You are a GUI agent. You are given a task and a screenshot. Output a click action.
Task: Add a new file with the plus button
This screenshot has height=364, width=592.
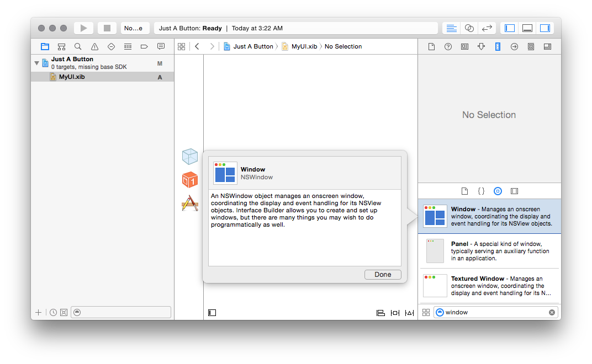pyautogui.click(x=38, y=312)
